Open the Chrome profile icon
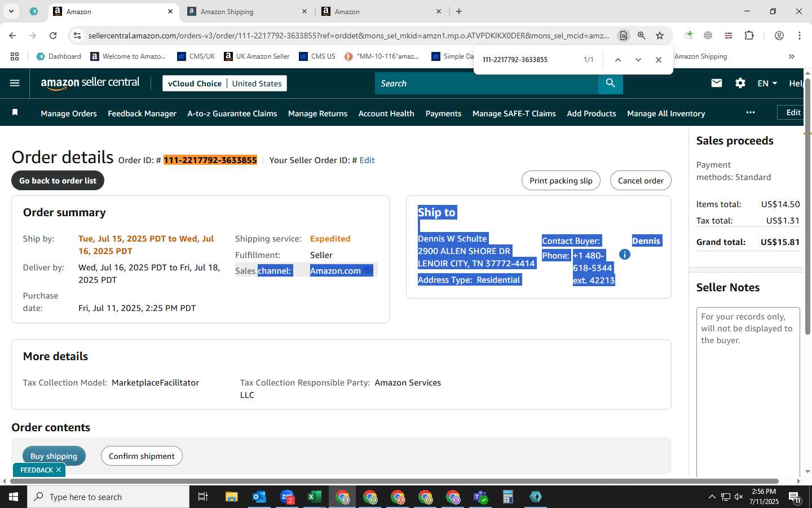This screenshot has height=508, width=812. tap(779, 36)
